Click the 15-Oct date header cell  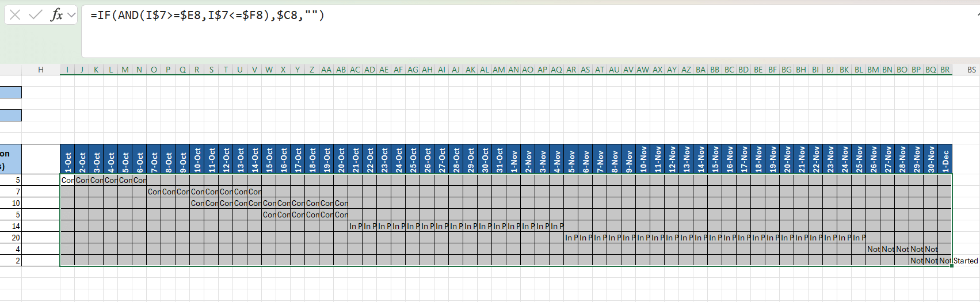[269, 159]
